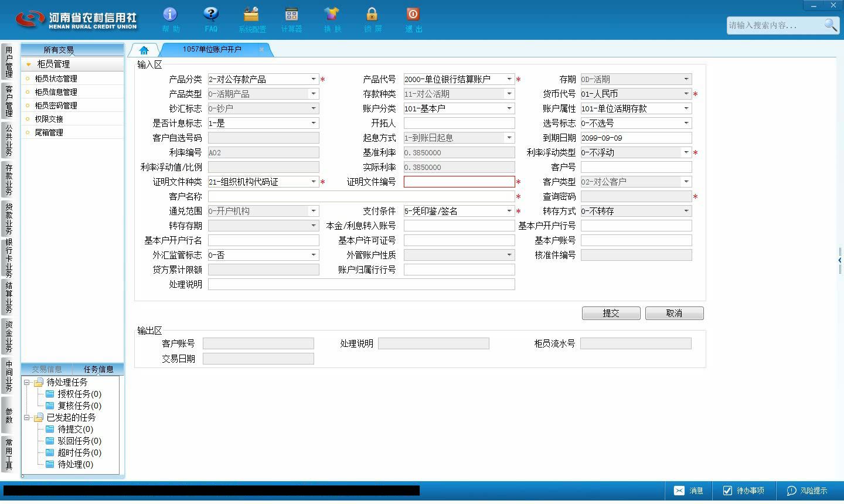This screenshot has height=504, width=844.
Task: Open the 结算业务 side tab
Action: tap(9, 298)
